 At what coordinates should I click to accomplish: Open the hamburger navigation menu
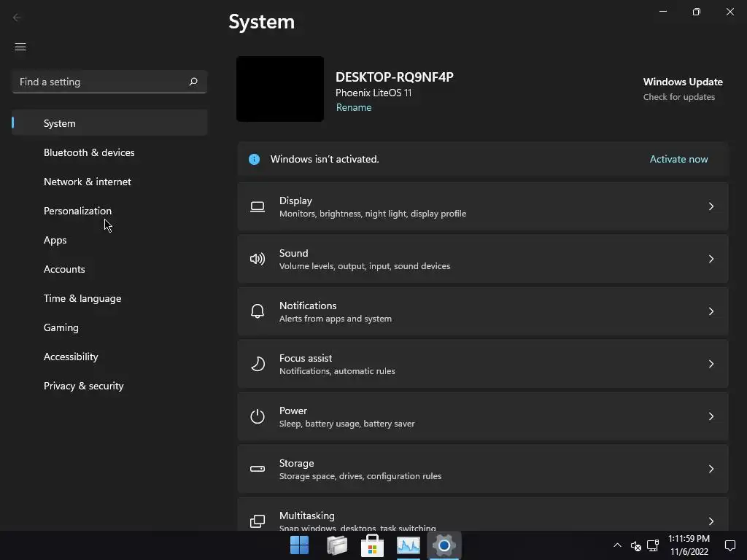[20, 47]
